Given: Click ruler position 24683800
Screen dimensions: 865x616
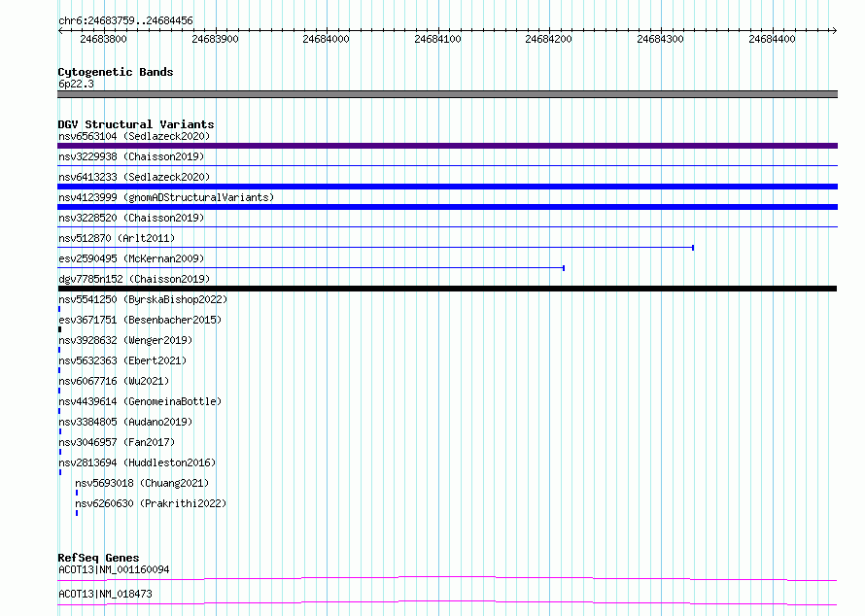Looking at the screenshot, I should [x=103, y=39].
